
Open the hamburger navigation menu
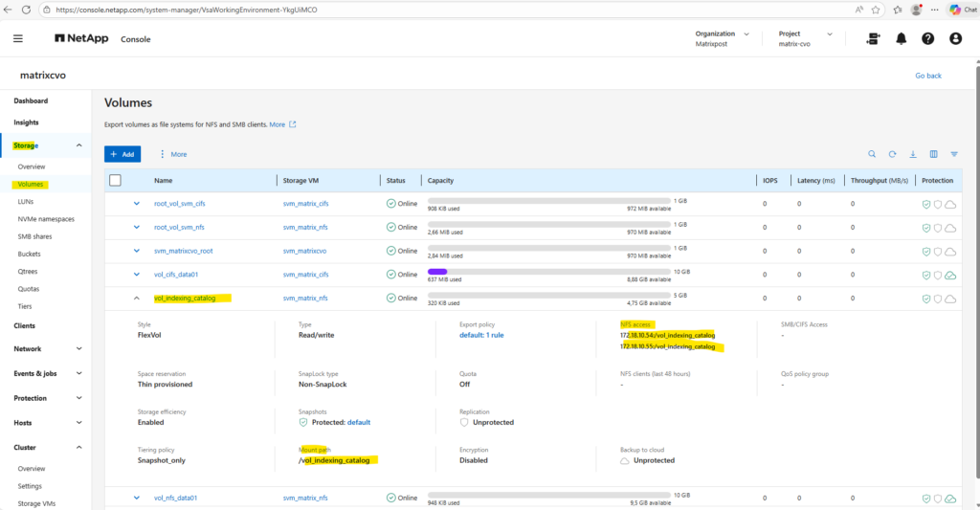[18, 39]
